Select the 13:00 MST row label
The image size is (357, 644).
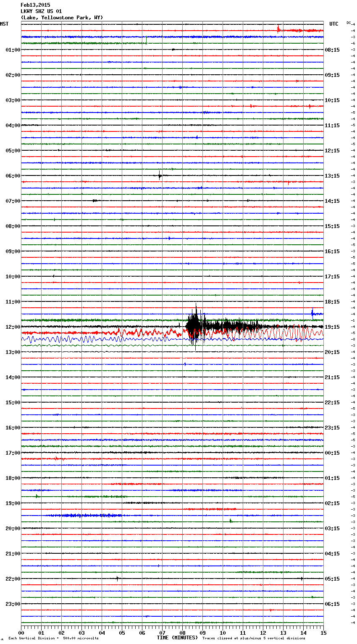[13, 352]
